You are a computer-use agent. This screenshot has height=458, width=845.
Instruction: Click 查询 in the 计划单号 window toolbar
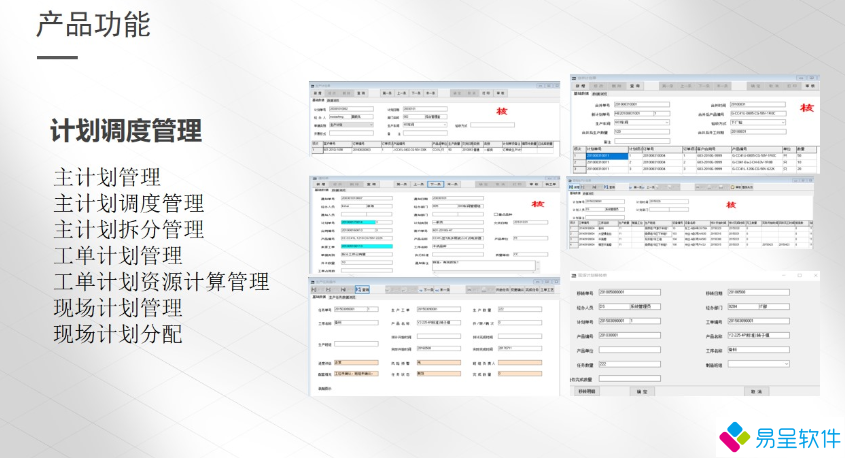[x=362, y=93]
